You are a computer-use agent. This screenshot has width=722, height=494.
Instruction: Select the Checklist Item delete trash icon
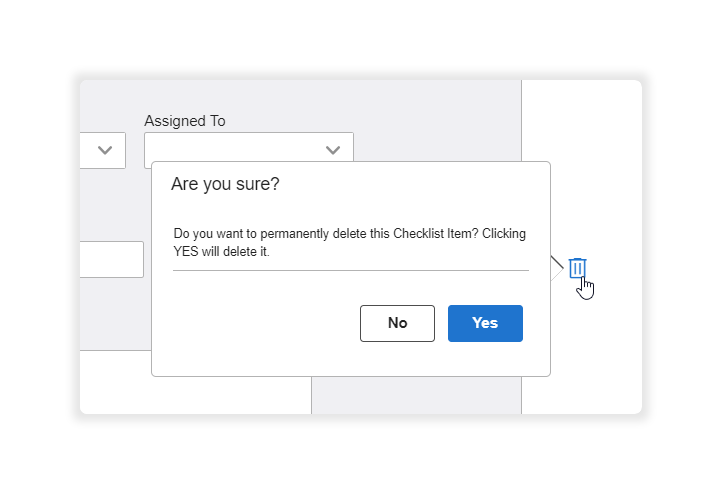(x=577, y=267)
